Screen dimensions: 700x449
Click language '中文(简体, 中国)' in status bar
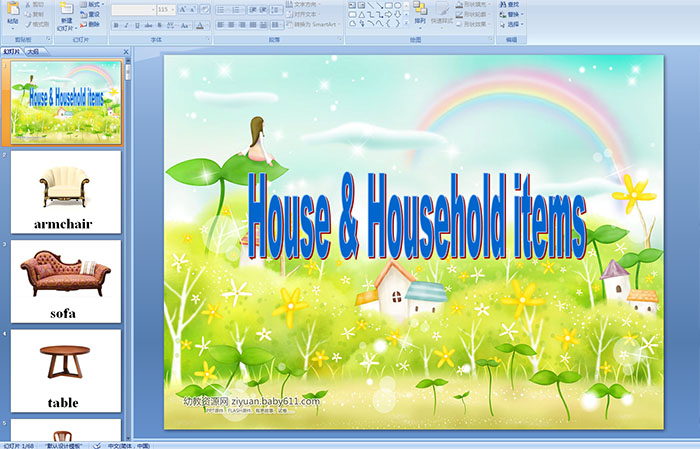click(129, 445)
